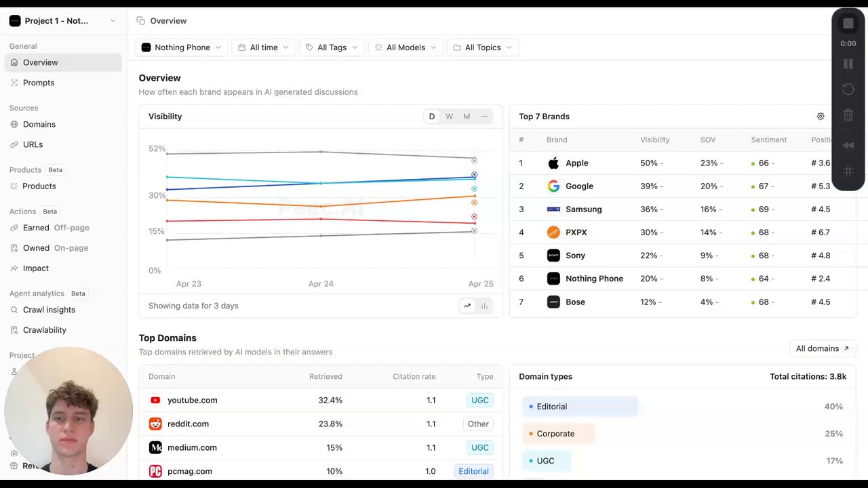The height and width of the screenshot is (488, 868).
Task: Sort domains by Citation rate column header
Action: tap(414, 377)
